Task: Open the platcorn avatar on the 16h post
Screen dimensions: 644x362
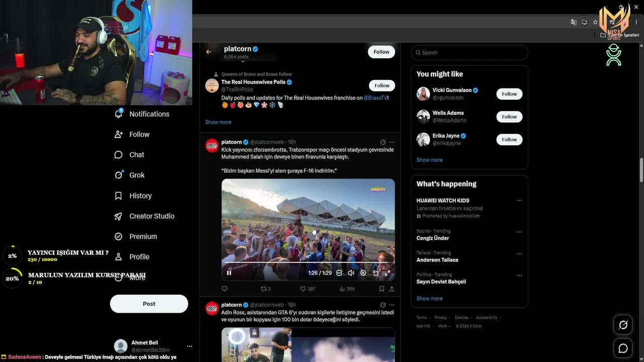Action: coord(212,146)
